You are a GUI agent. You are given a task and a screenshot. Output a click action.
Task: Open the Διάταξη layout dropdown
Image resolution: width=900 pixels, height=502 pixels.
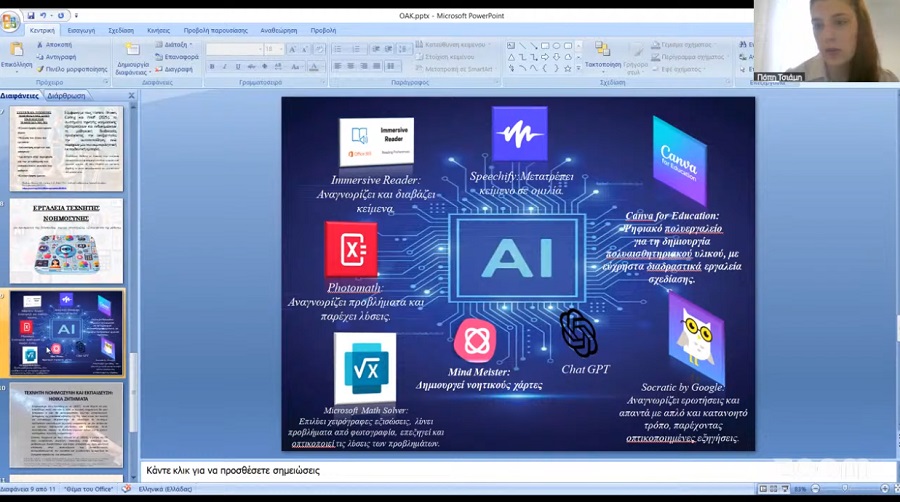tap(173, 45)
